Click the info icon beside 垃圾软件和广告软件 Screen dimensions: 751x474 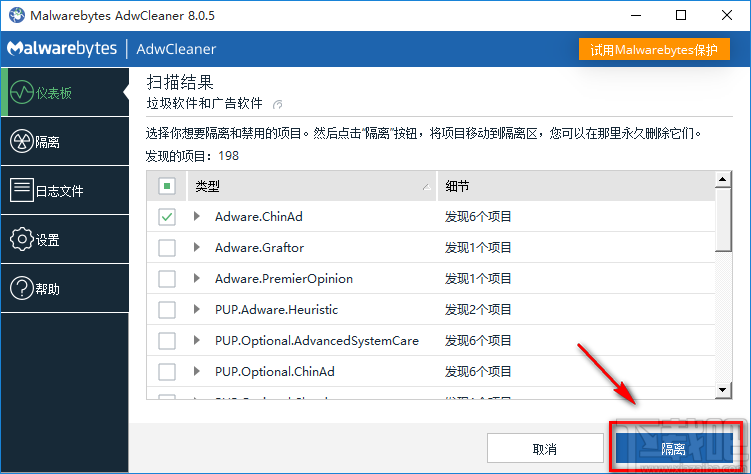click(277, 104)
